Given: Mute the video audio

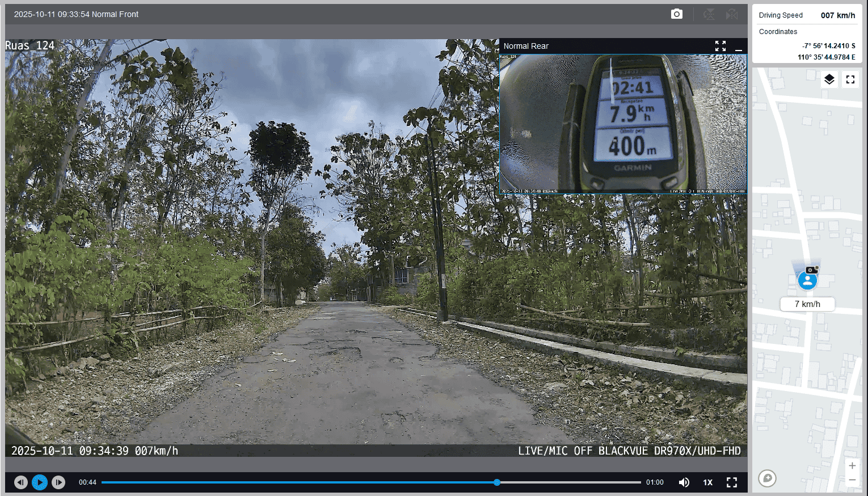Looking at the screenshot, I should pyautogui.click(x=684, y=482).
